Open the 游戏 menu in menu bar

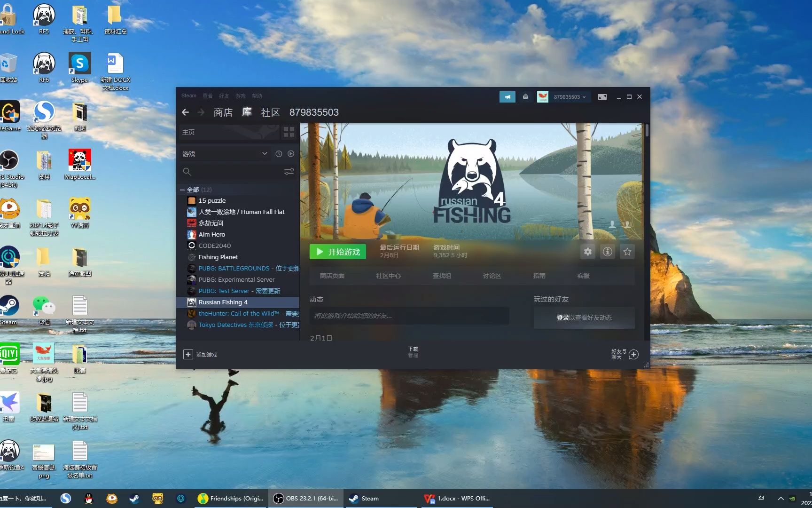point(241,96)
